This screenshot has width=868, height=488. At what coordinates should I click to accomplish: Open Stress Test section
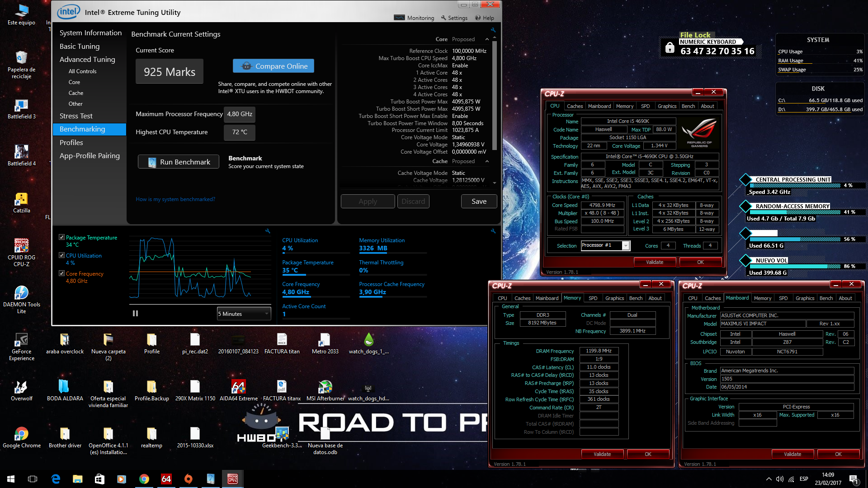[76, 116]
